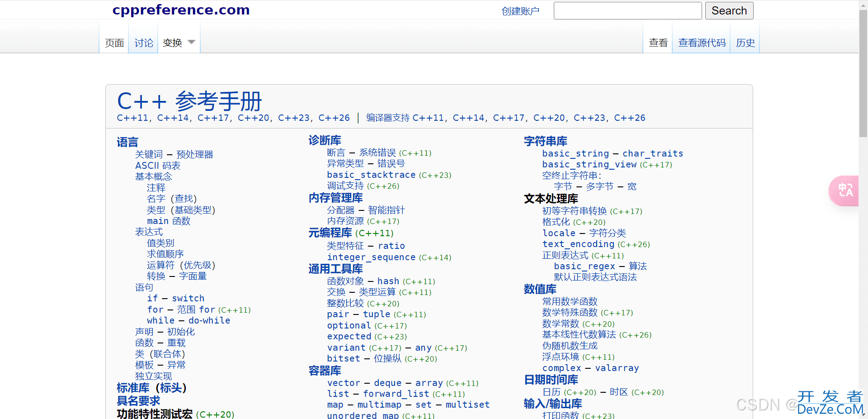Open the C++ 参考手册 heading link
This screenshot has width=868, height=419.
click(189, 101)
